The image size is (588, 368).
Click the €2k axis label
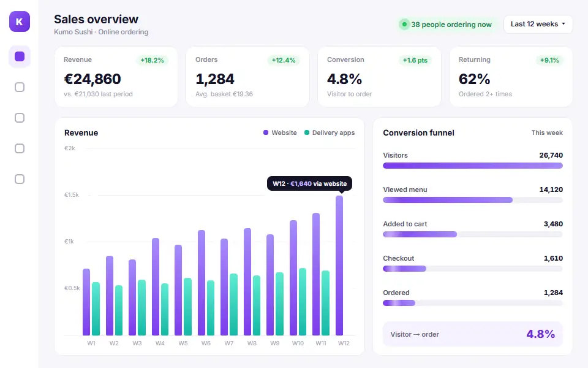tap(70, 148)
